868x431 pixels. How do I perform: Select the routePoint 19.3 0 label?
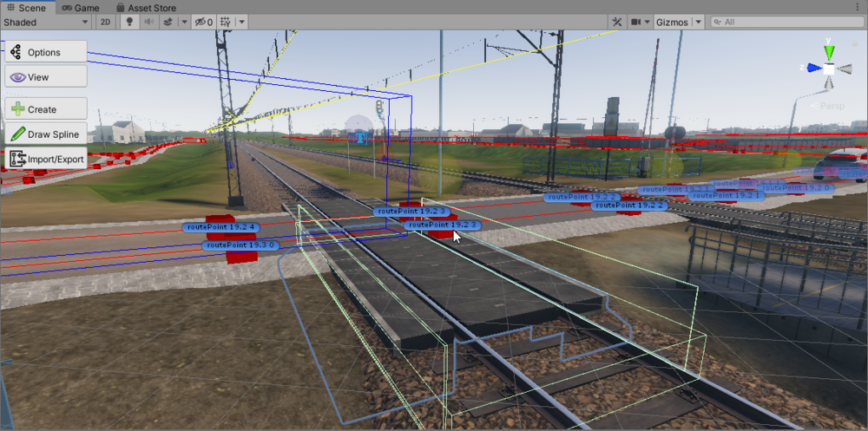[x=240, y=245]
